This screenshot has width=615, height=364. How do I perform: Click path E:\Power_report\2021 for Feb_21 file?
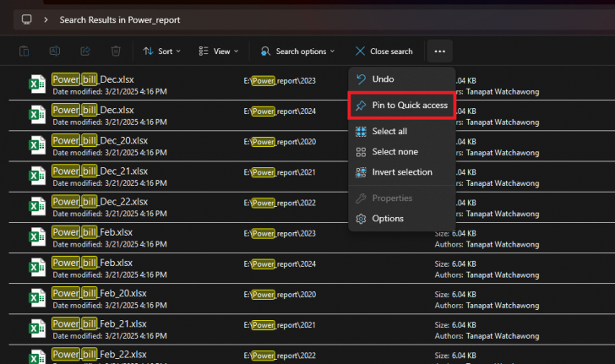[280, 325]
